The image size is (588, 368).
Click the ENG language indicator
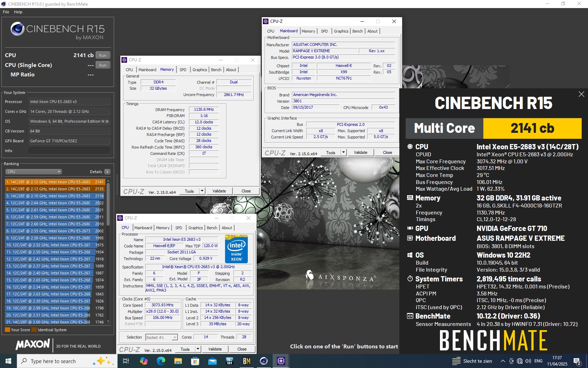pos(539,361)
